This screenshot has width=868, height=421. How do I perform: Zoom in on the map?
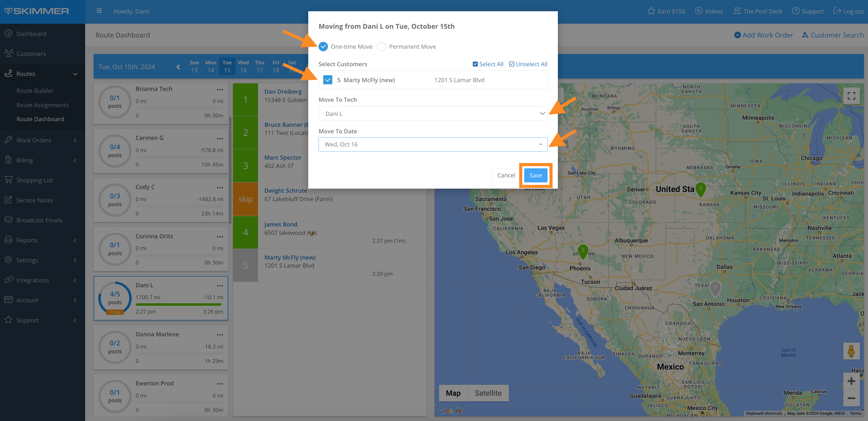[x=851, y=381]
